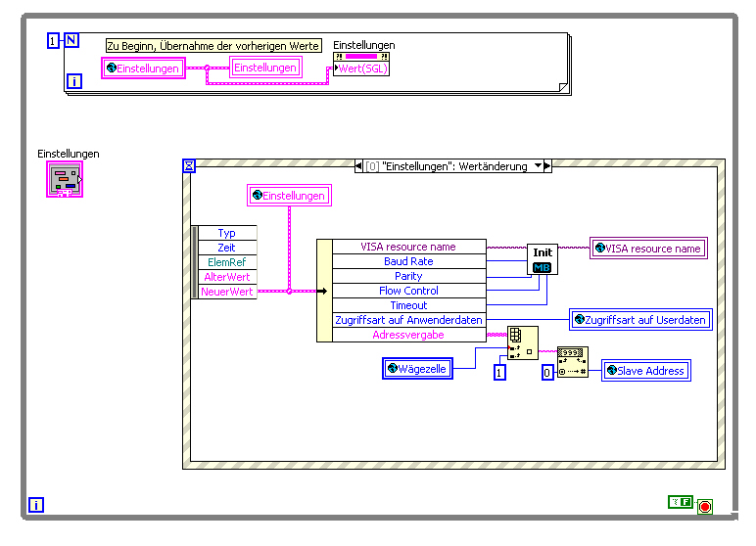Click the Wägezelle global variable
The height and width of the screenshot is (546, 756).
[x=417, y=369]
